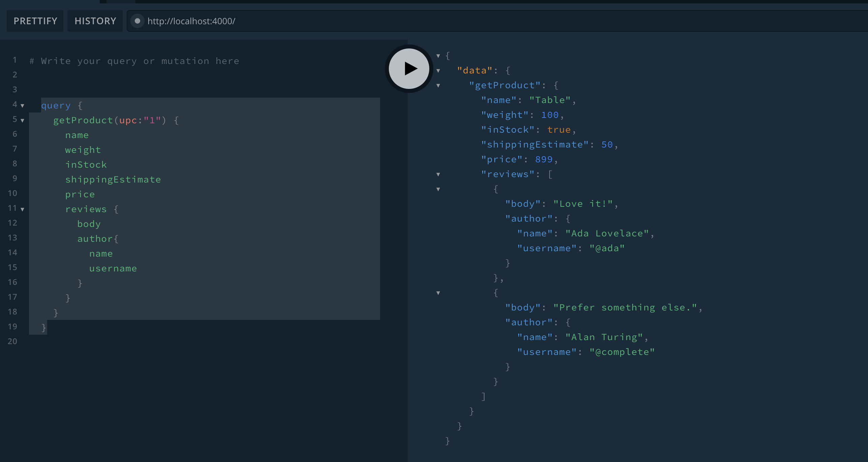Fold the first review object in the response

click(x=438, y=189)
